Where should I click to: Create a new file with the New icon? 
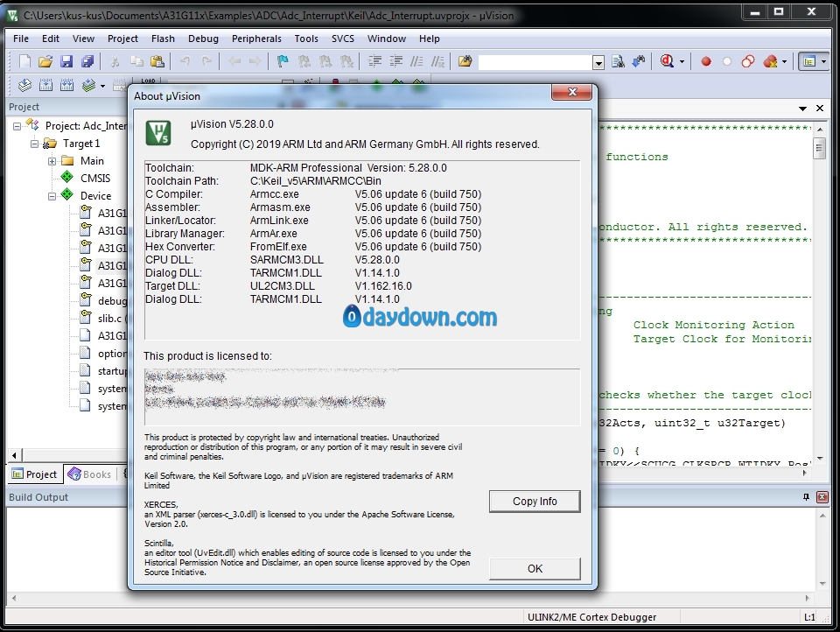pos(24,61)
